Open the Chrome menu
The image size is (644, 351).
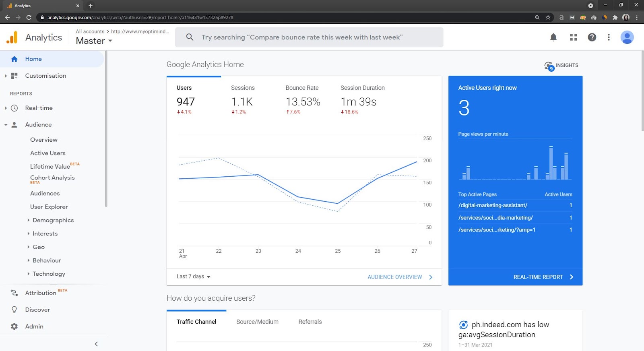point(637,17)
